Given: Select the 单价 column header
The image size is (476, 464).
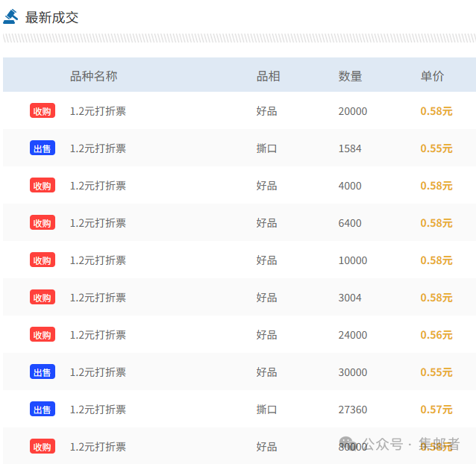Looking at the screenshot, I should 432,76.
